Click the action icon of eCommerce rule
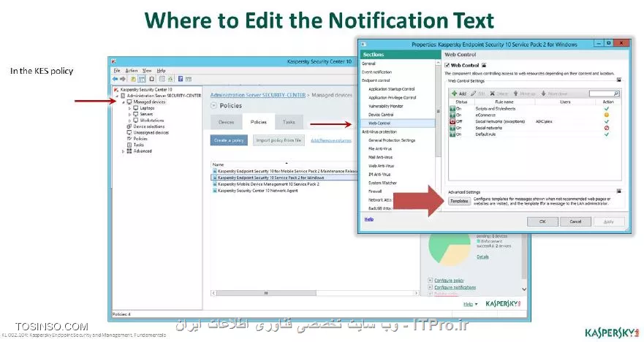 [606, 115]
